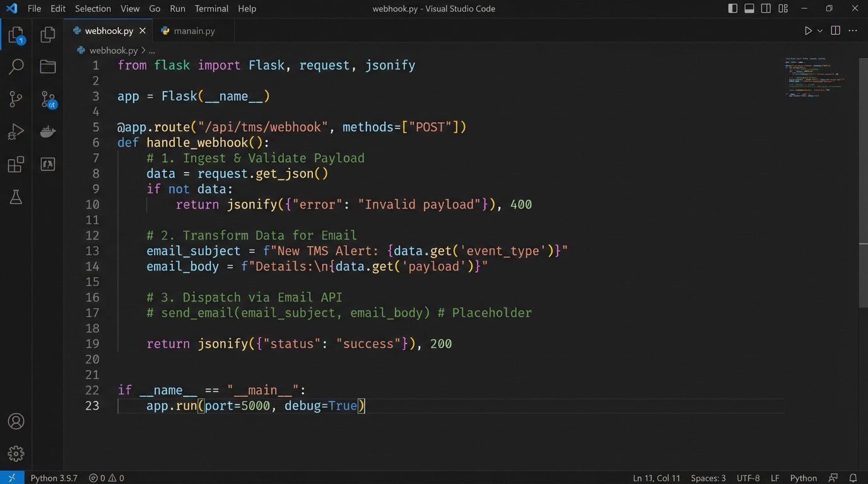The width and height of the screenshot is (868, 484).
Task: Open the Search view in activity bar
Action: click(x=16, y=66)
